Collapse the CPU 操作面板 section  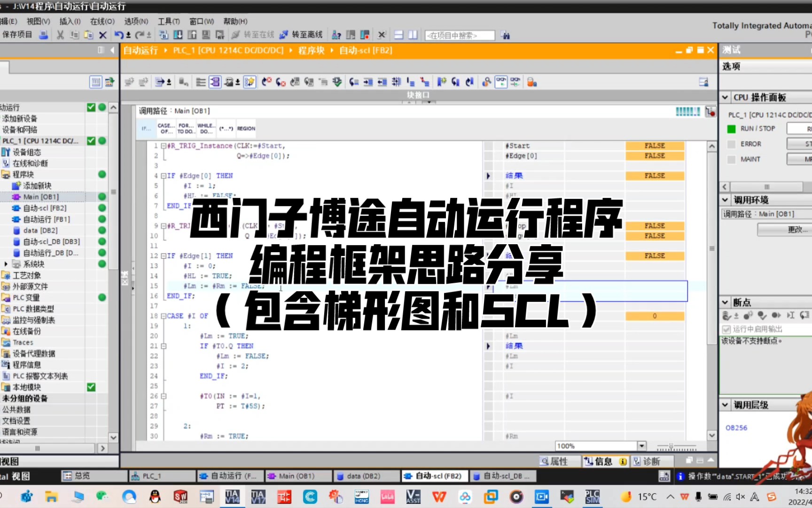click(725, 97)
